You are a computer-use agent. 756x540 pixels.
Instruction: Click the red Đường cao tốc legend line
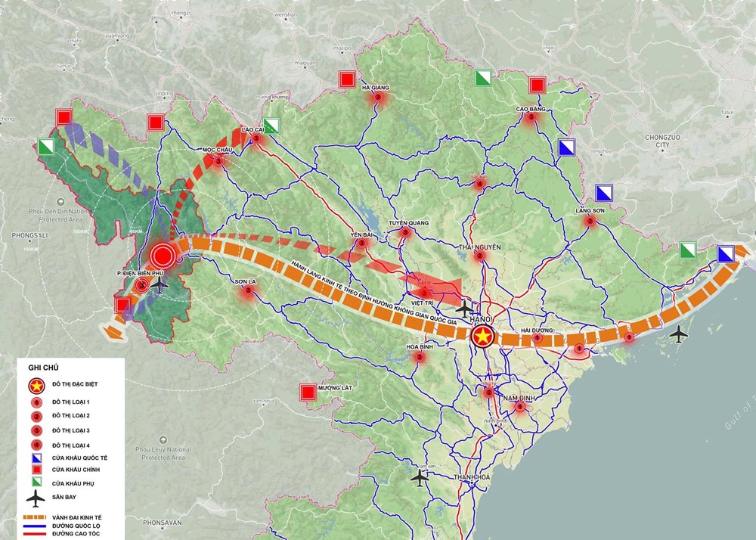[x=34, y=534]
